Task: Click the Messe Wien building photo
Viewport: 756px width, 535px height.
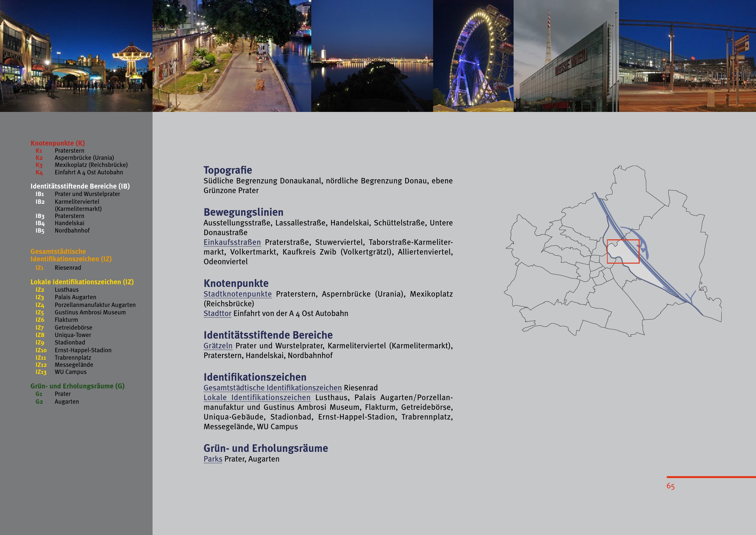Action: click(566, 56)
